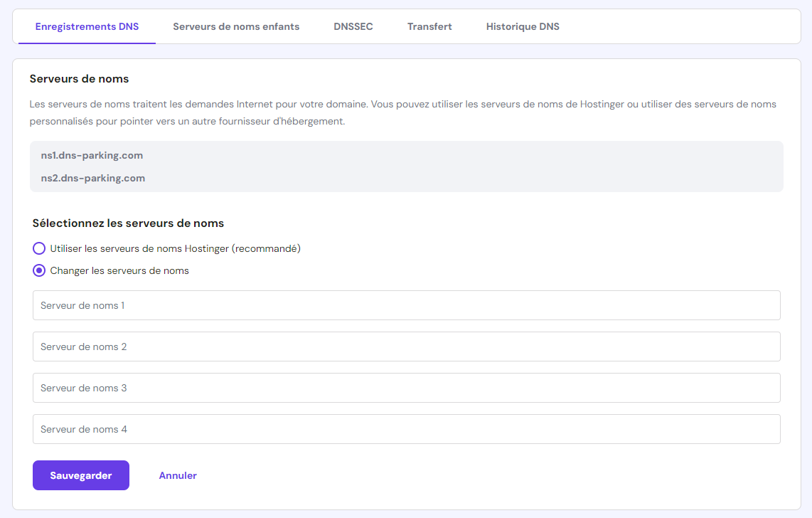Image resolution: width=812 pixels, height=518 pixels.
Task: Select the 'Serveur de noms 4' input box
Action: tap(406, 429)
